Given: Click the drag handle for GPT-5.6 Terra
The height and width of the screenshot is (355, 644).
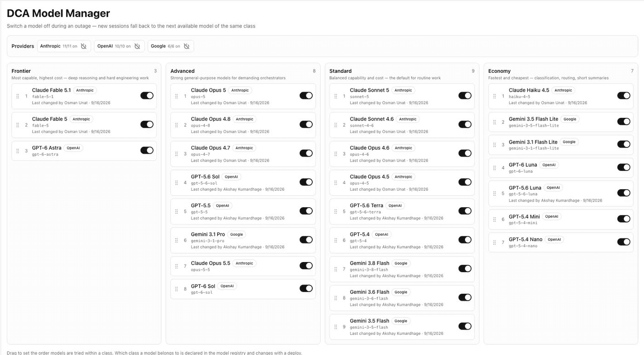Looking at the screenshot, I should point(336,212).
